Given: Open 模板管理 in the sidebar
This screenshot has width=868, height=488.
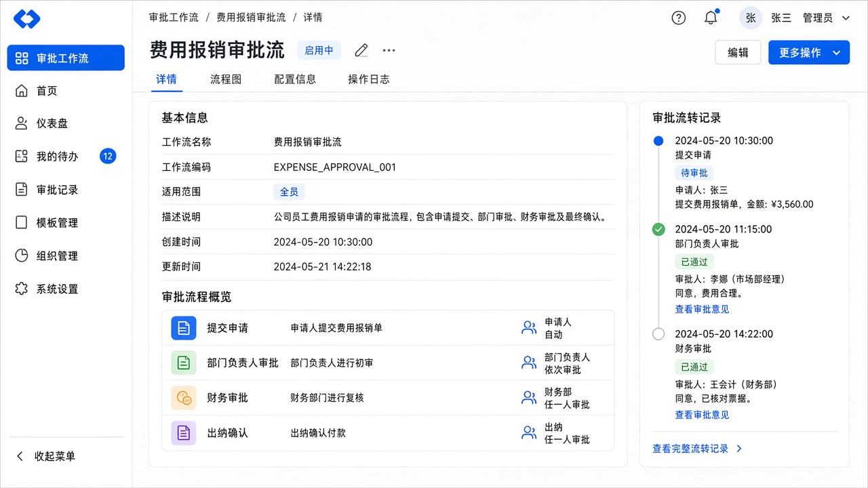Looking at the screenshot, I should [66, 223].
